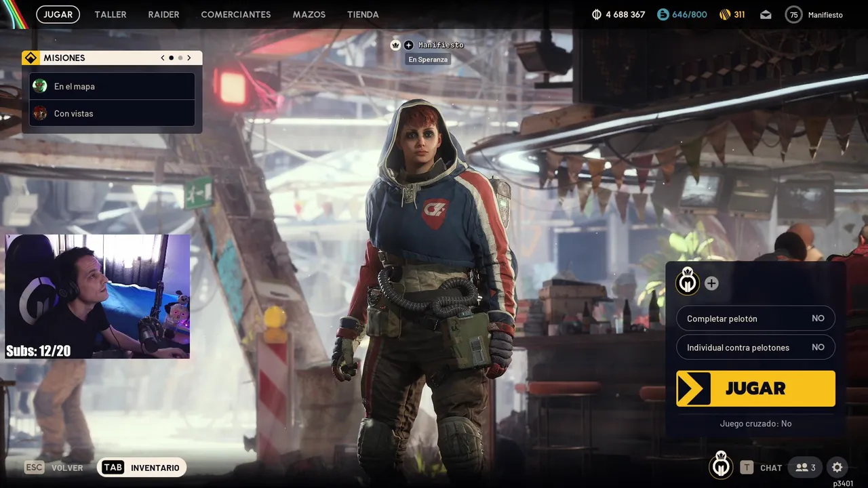Go to the COMERCIANTES tab
This screenshot has height=488, width=868.
click(x=236, y=14)
